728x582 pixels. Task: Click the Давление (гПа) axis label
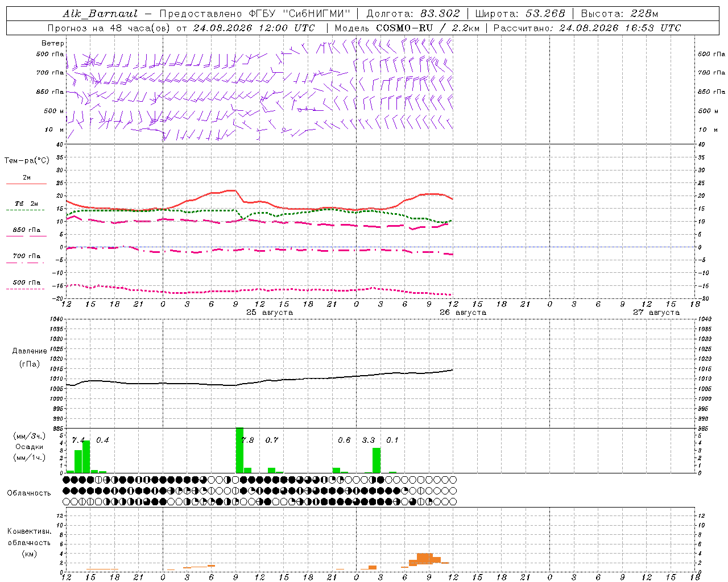[30, 357]
